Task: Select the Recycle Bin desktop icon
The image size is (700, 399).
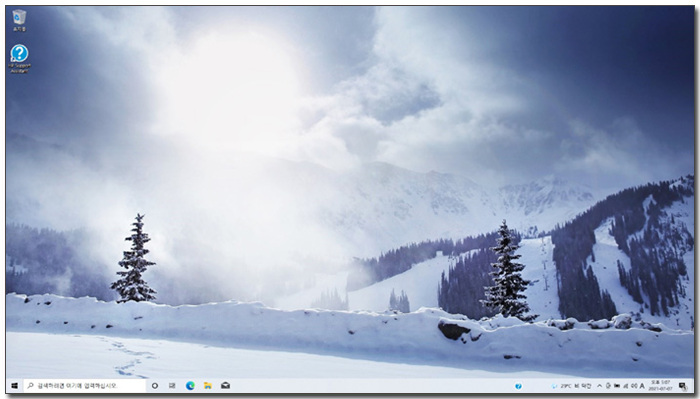Action: click(x=19, y=20)
